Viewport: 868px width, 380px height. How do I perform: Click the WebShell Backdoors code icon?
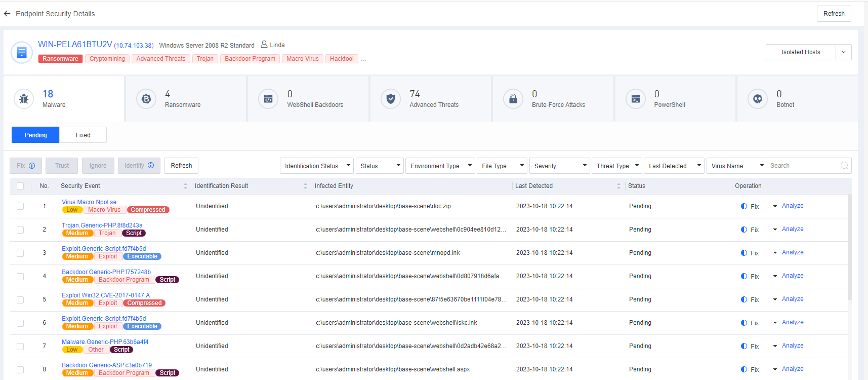click(x=268, y=99)
